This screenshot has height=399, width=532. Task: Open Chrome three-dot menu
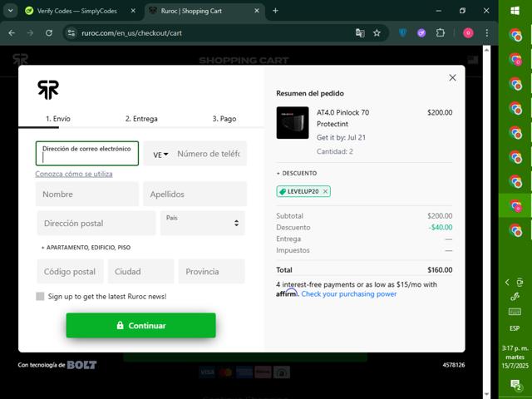[487, 33]
